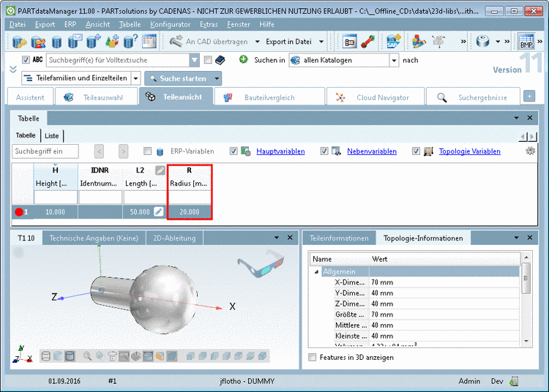Click the database-with-users icon in the toolbar
549x392 pixels.
[38, 42]
